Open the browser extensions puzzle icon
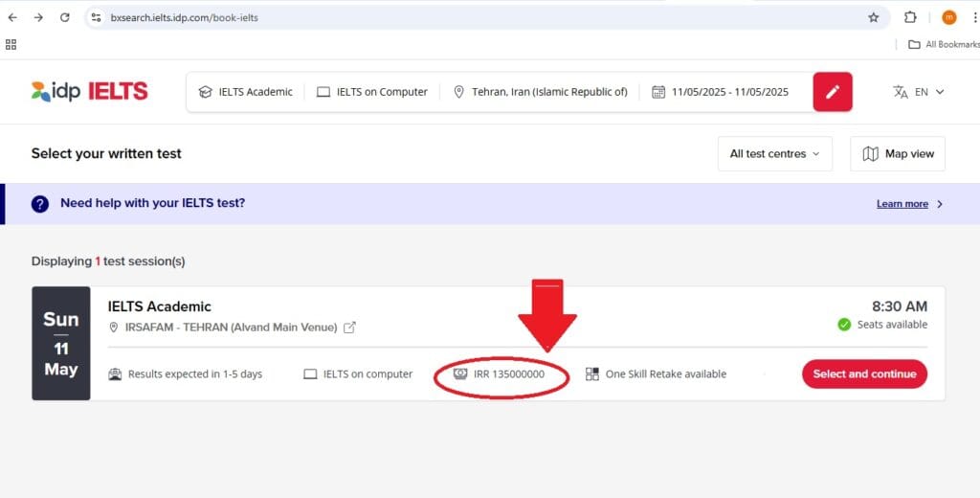 (910, 17)
